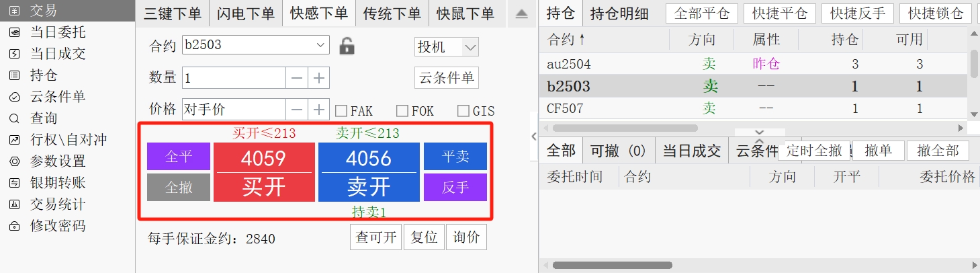The height and width of the screenshot is (273, 980).
Task: Open 银期转账 in the sidebar
Action: (x=58, y=183)
